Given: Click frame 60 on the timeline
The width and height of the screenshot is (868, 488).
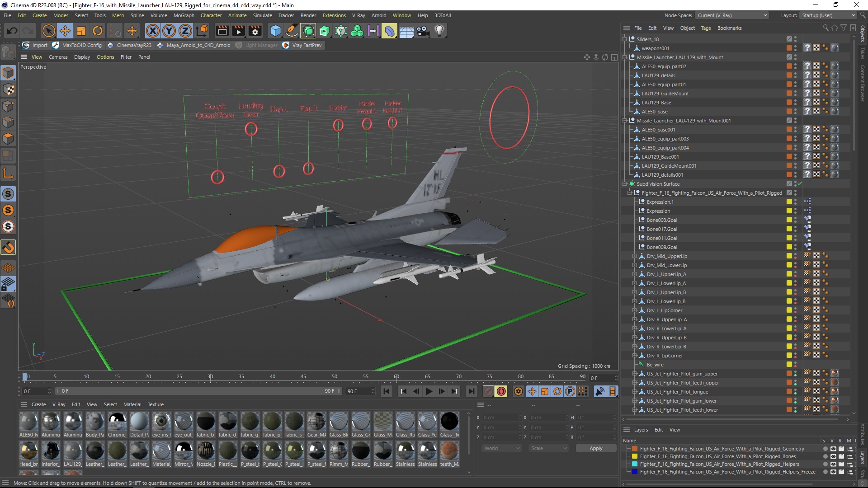Looking at the screenshot, I should pos(396,377).
